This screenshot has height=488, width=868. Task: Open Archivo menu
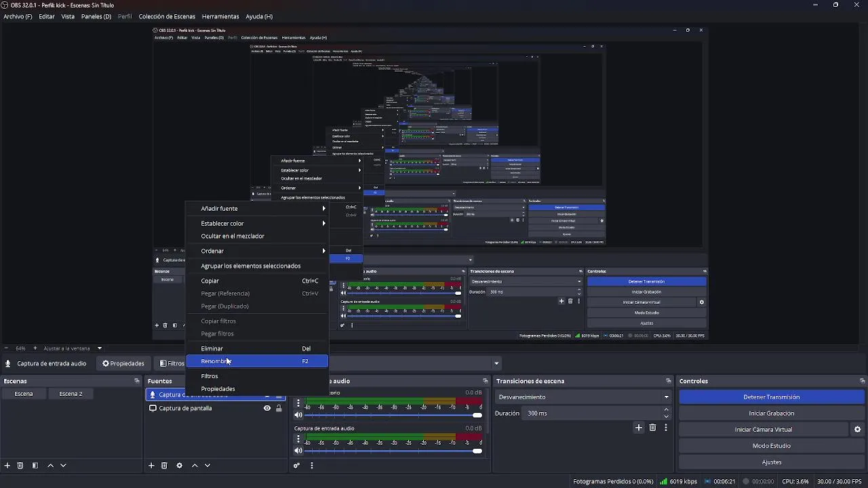click(18, 16)
